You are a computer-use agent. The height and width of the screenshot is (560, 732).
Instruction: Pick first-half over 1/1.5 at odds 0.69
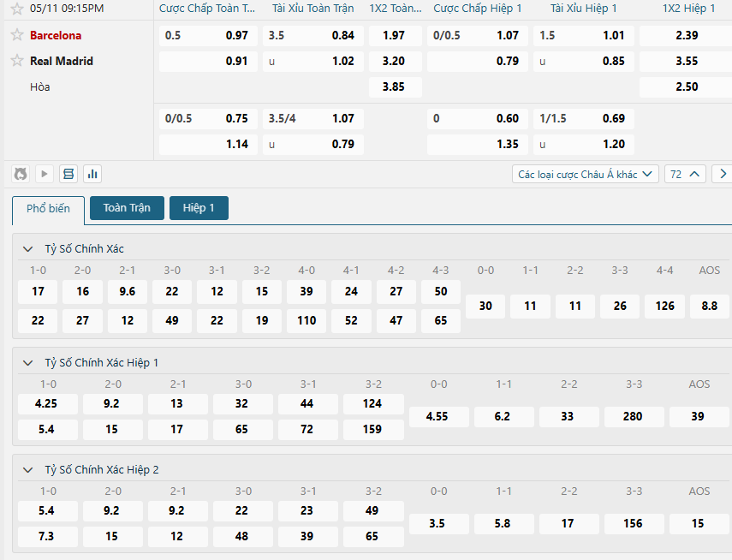(584, 119)
